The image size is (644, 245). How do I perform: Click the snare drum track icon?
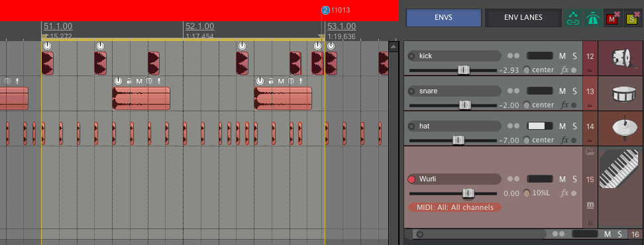(x=621, y=93)
